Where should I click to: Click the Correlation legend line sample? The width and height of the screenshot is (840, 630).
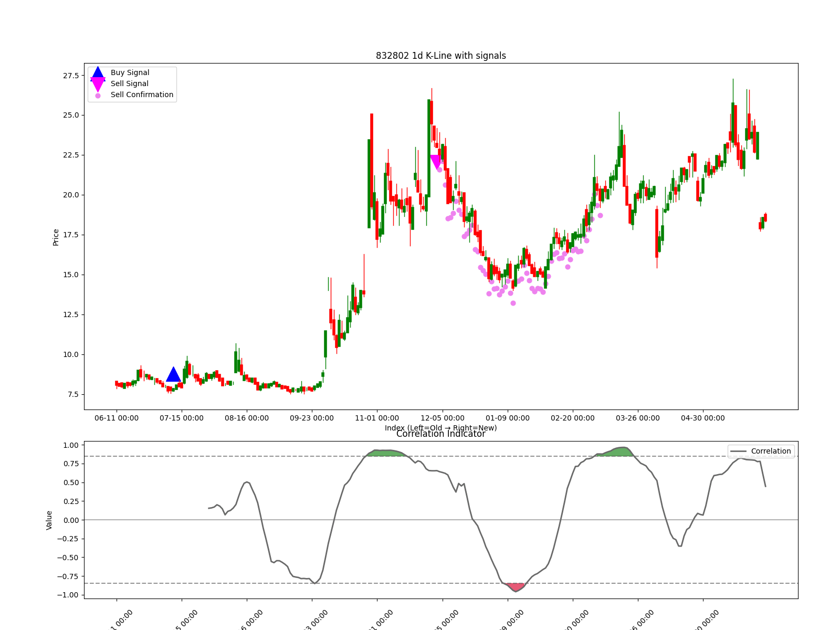coord(739,451)
